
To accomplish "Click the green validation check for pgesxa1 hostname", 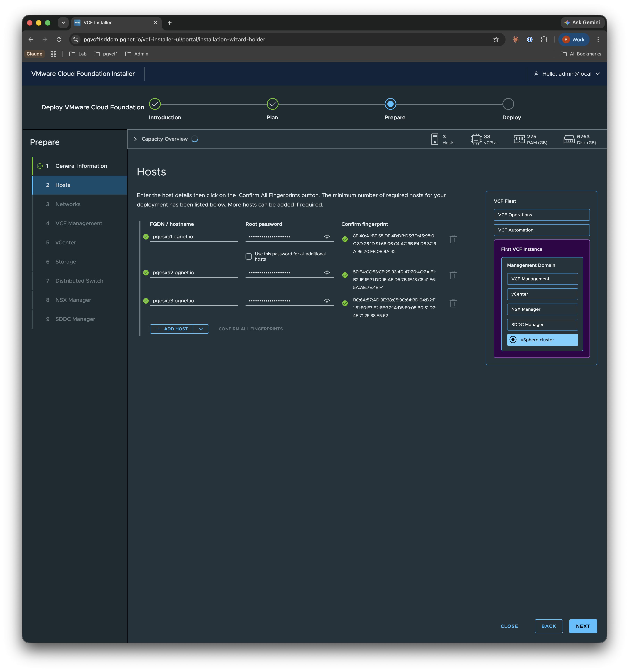I will pos(146,237).
